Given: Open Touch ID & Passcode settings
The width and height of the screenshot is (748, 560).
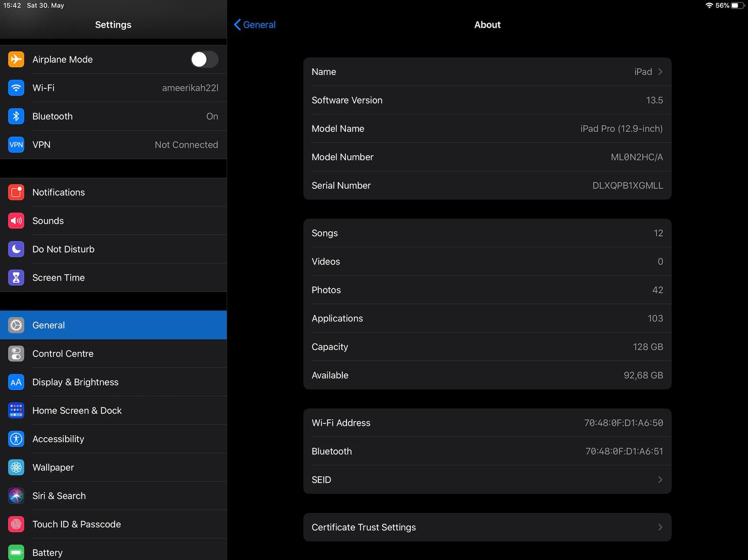Looking at the screenshot, I should pos(113,524).
